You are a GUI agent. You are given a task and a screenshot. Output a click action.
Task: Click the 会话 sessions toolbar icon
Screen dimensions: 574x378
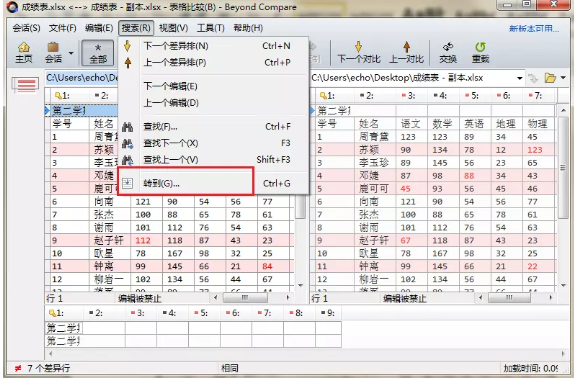(x=53, y=53)
